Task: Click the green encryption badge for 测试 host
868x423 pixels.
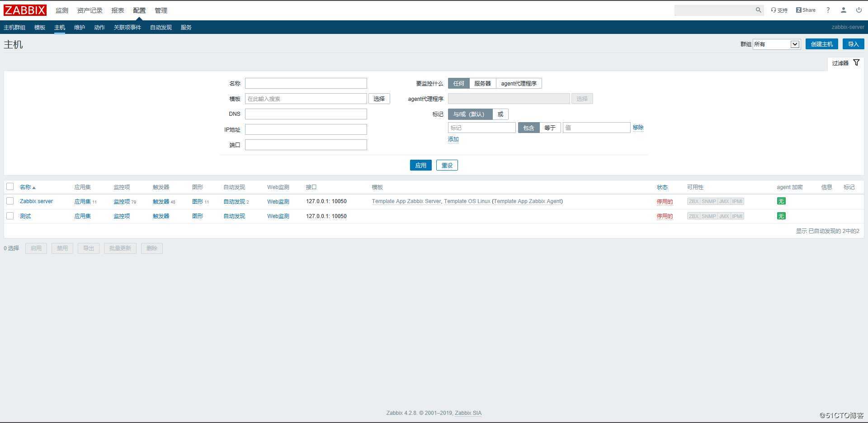Action: click(781, 216)
